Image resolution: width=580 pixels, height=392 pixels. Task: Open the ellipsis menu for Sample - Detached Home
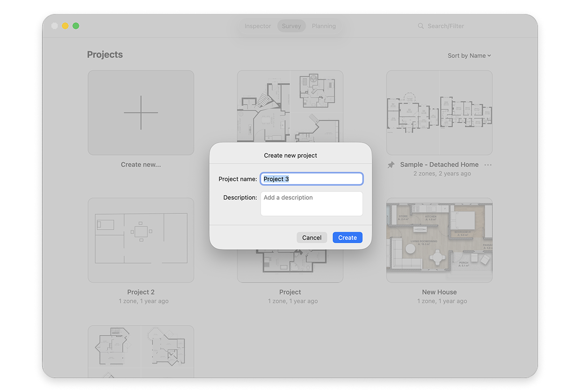coord(488,165)
